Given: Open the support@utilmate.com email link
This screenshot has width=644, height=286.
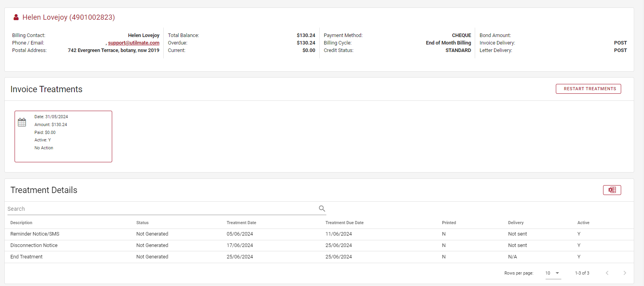Looking at the screenshot, I should pos(133,43).
